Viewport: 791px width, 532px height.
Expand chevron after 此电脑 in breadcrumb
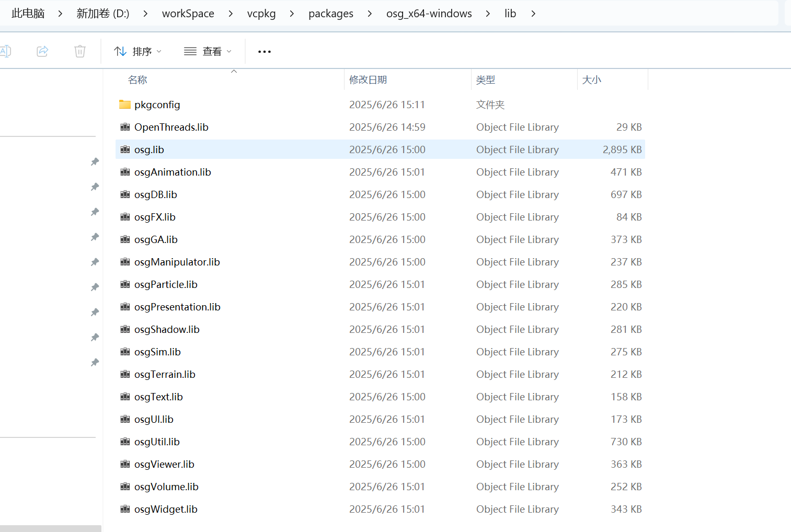[x=60, y=14]
